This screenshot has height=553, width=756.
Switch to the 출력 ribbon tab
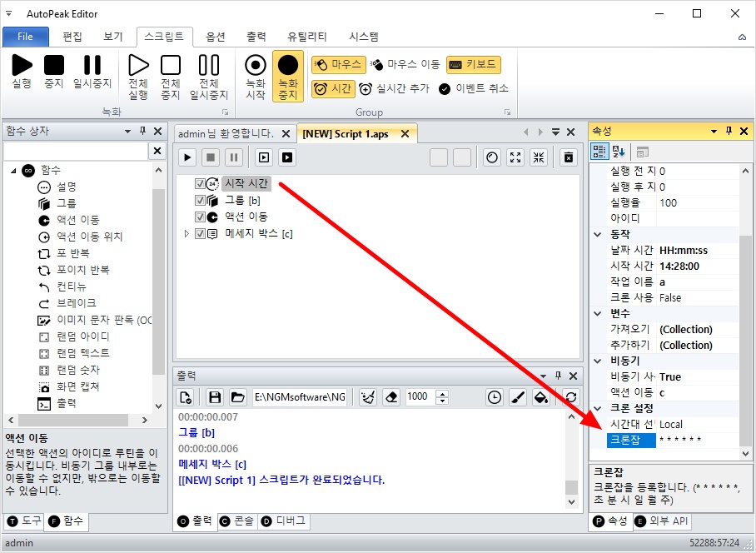pyautogui.click(x=256, y=37)
